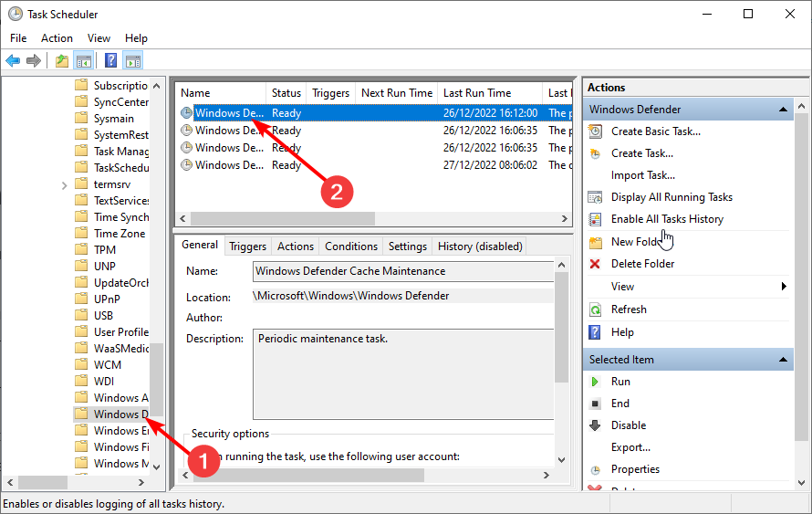
Task: Open the View menu in the menu bar
Action: point(99,38)
